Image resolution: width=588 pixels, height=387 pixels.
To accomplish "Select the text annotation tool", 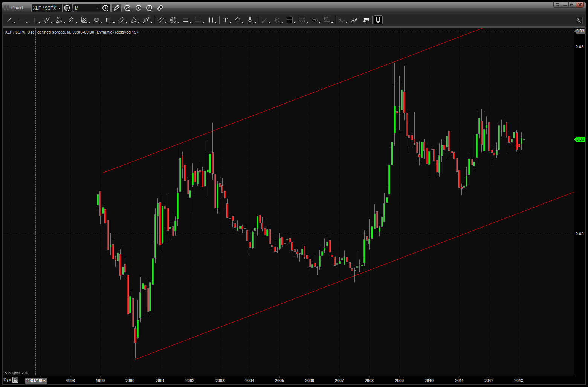I will [225, 20].
